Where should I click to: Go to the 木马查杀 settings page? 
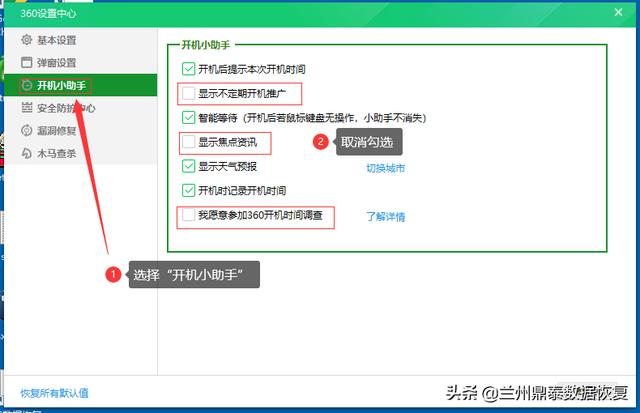(57, 154)
